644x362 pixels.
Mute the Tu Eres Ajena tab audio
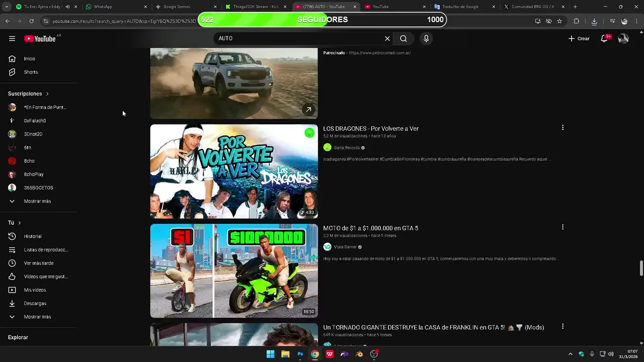coord(68,7)
